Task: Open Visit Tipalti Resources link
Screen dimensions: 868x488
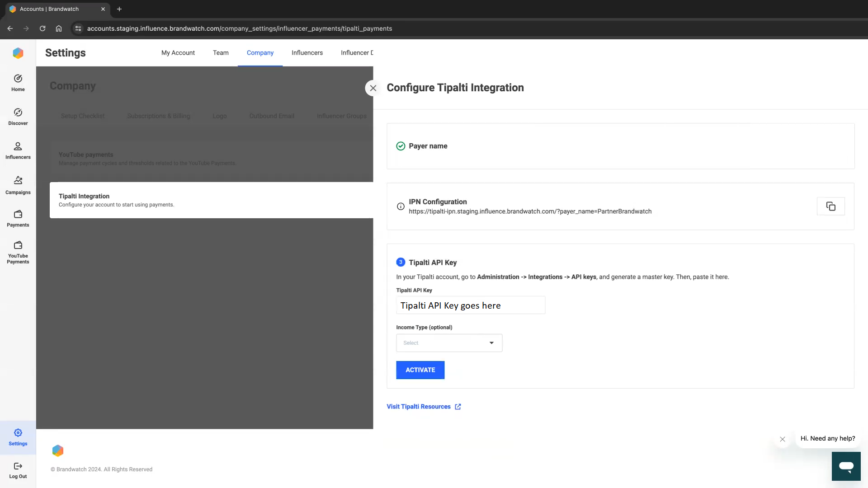Action: (424, 407)
